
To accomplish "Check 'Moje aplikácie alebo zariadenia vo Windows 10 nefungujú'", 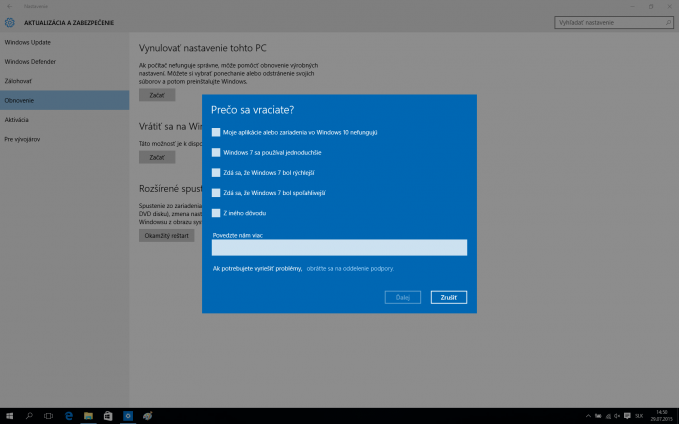I will [x=216, y=133].
